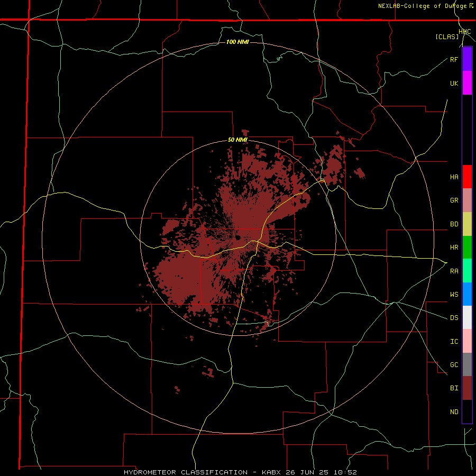This screenshot has width=476, height=476.
Task: Click the BD legend label
Action: [454, 224]
